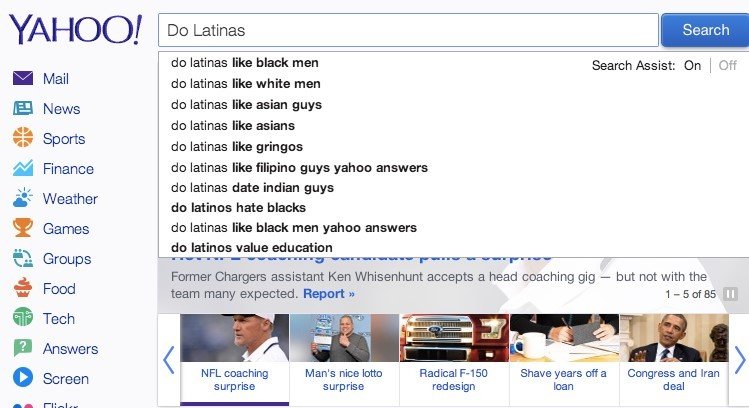Screen dimensions: 749x408
Task: Click the Finance chart icon
Action: tap(23, 168)
